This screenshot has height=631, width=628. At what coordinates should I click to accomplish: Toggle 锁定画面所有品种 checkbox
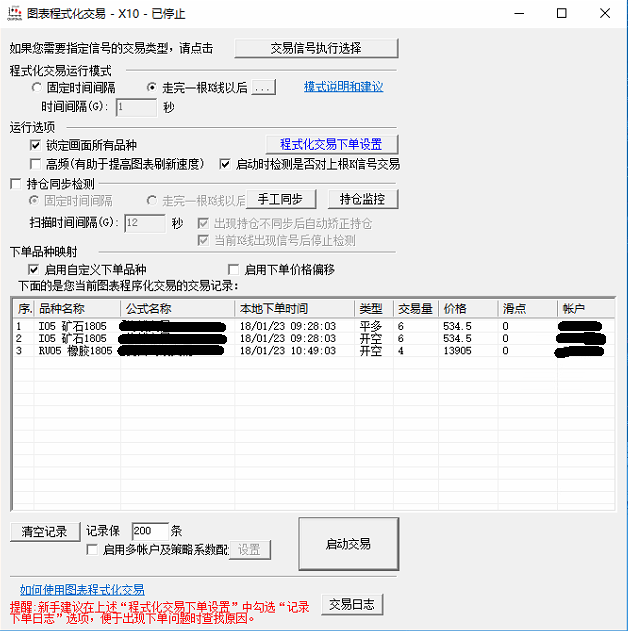pos(35,145)
